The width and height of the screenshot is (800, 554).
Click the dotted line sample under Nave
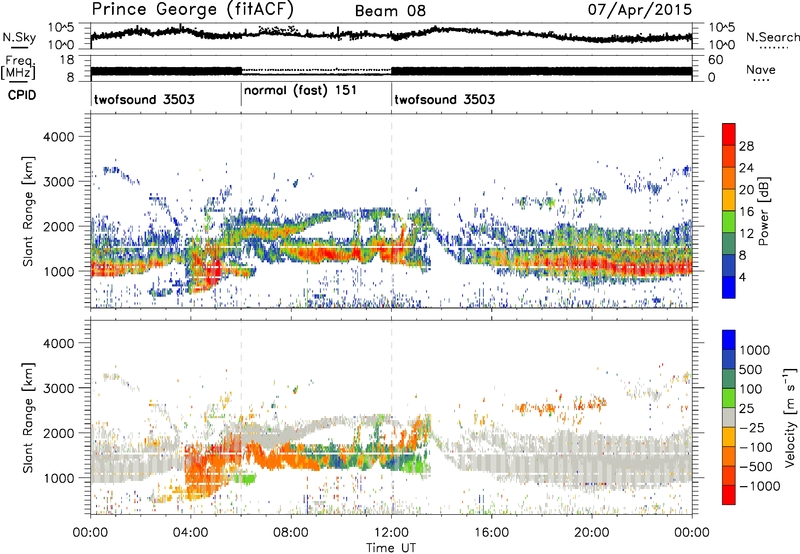tap(761, 80)
